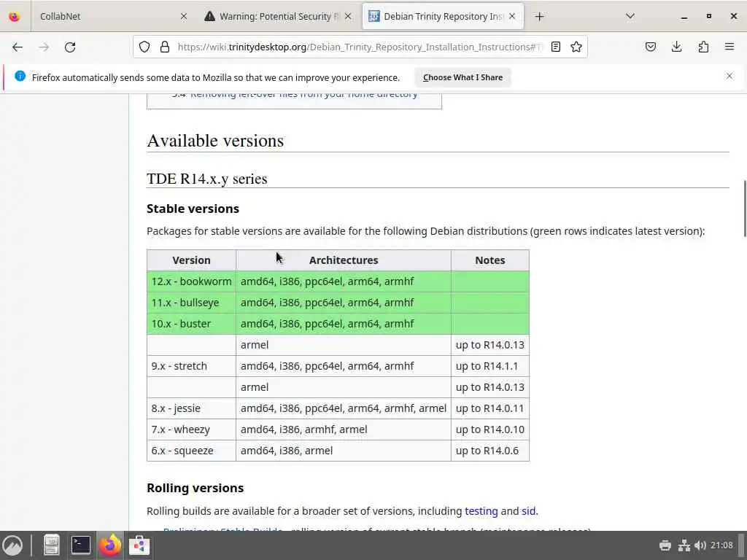Click the 6.x - squeeze cell
Screen dimensions: 747x560
coord(192,451)
